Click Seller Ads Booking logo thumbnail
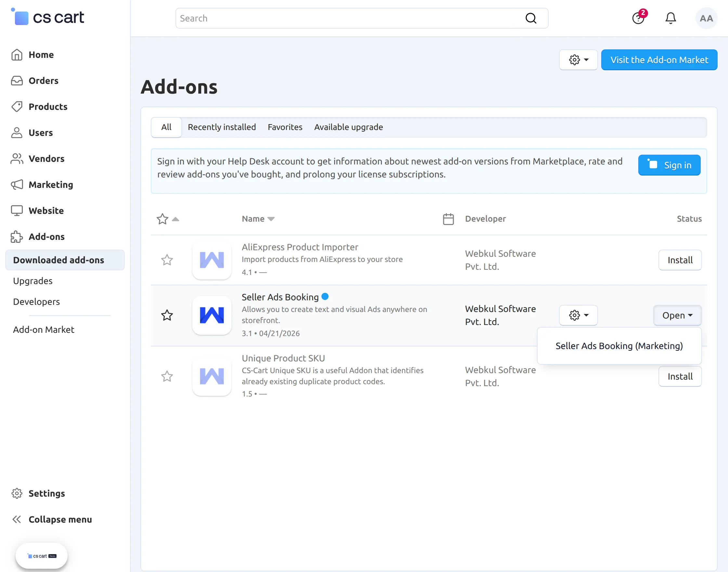 click(x=212, y=315)
